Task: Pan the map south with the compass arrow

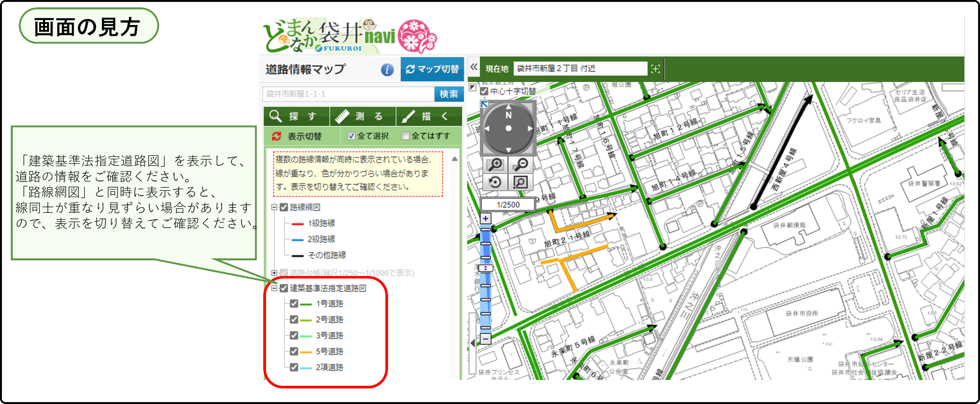Action: click(509, 150)
